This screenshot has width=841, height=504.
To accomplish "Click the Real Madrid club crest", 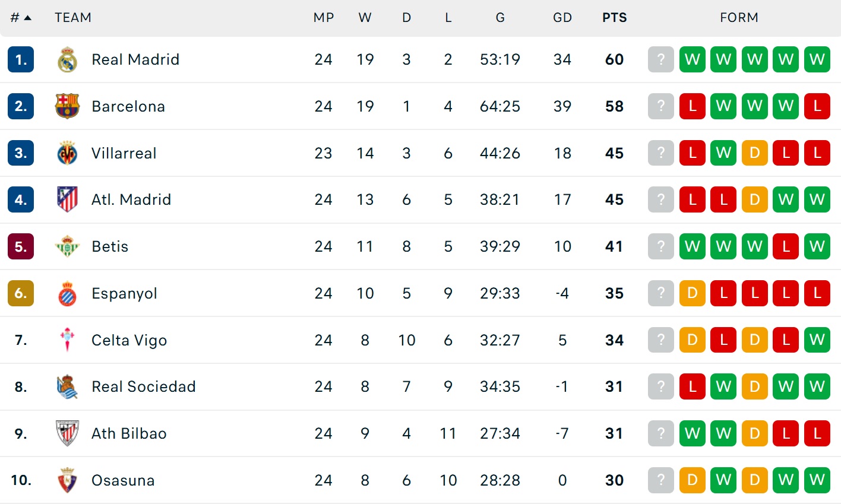I will (67, 59).
